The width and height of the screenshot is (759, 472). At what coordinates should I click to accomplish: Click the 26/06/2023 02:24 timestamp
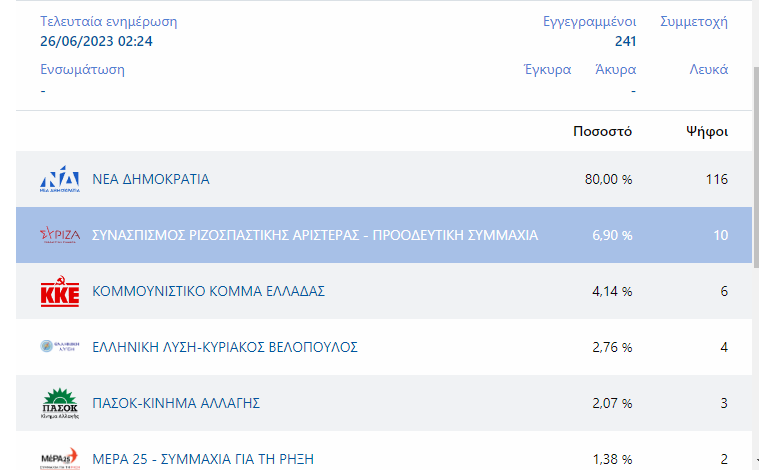96,42
